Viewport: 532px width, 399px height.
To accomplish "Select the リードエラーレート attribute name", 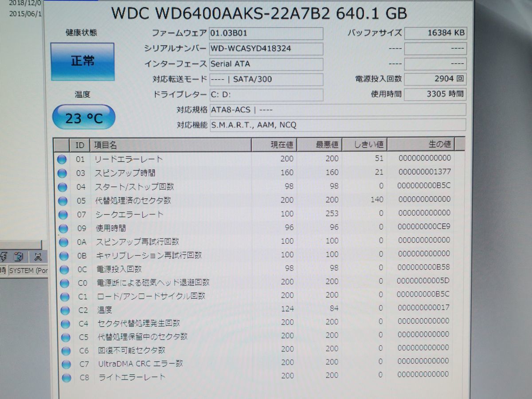I will 129,159.
